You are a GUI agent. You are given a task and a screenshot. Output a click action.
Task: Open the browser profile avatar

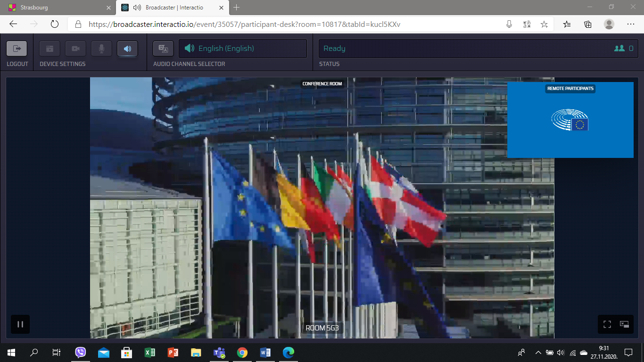(x=609, y=24)
